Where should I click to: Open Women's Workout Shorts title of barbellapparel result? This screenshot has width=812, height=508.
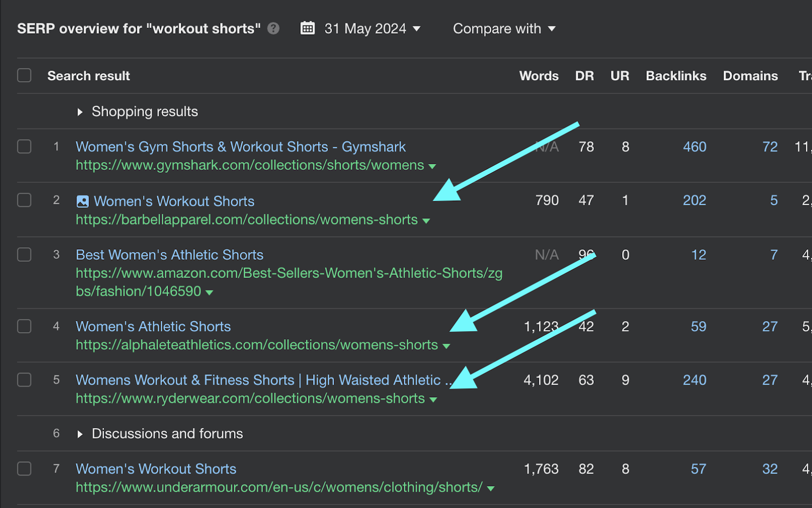point(174,201)
